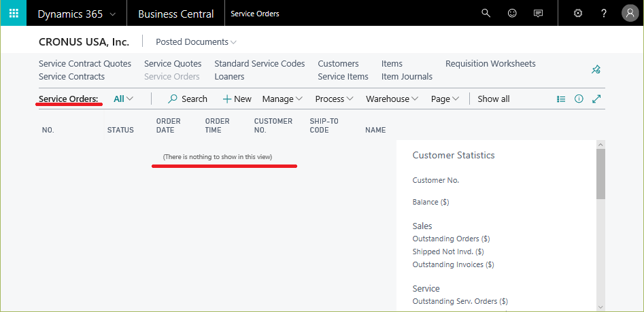644x312 pixels.
Task: Expand the Process menu
Action: click(x=335, y=99)
